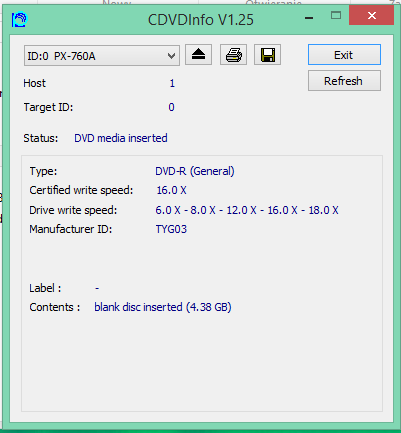Click the certified write speed '16.0 X'
This screenshot has width=401, height=433.
[171, 190]
